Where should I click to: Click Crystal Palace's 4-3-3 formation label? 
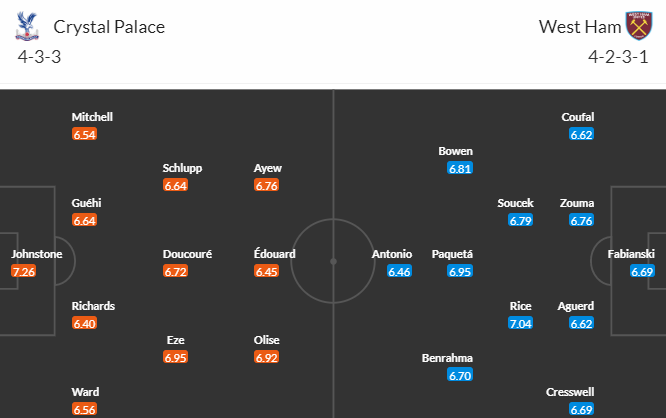click(38, 56)
